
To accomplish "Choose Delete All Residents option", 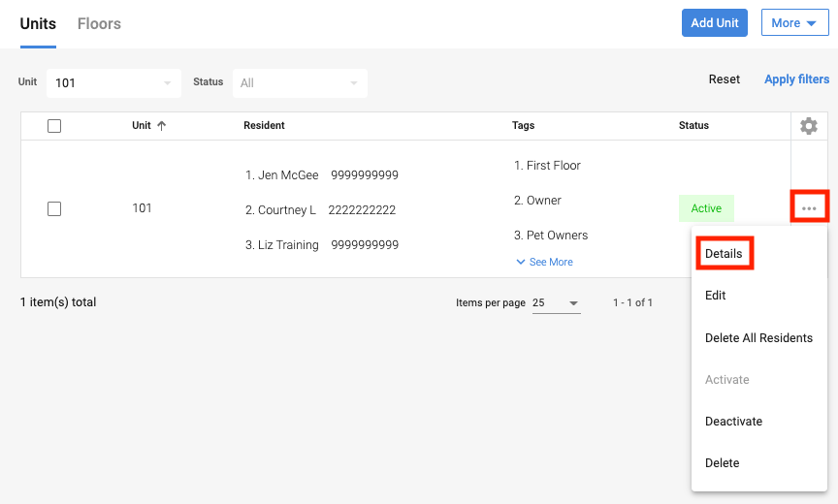I will (x=758, y=338).
